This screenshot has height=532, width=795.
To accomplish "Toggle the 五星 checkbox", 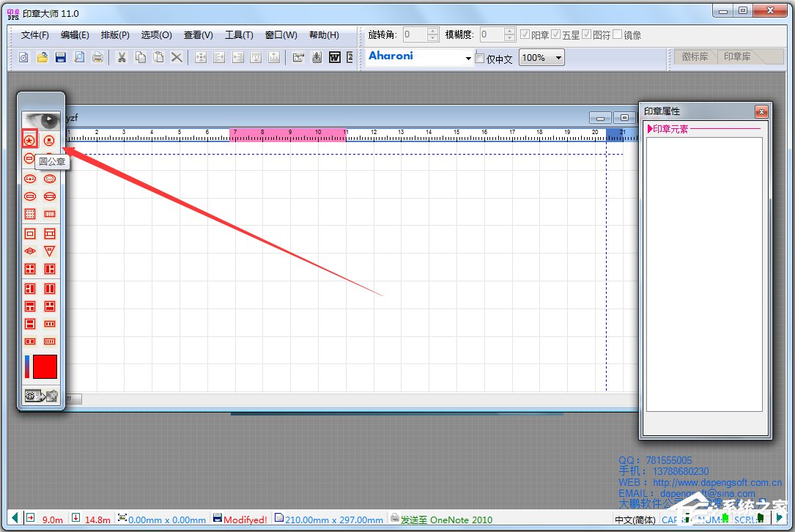I will pyautogui.click(x=556, y=34).
